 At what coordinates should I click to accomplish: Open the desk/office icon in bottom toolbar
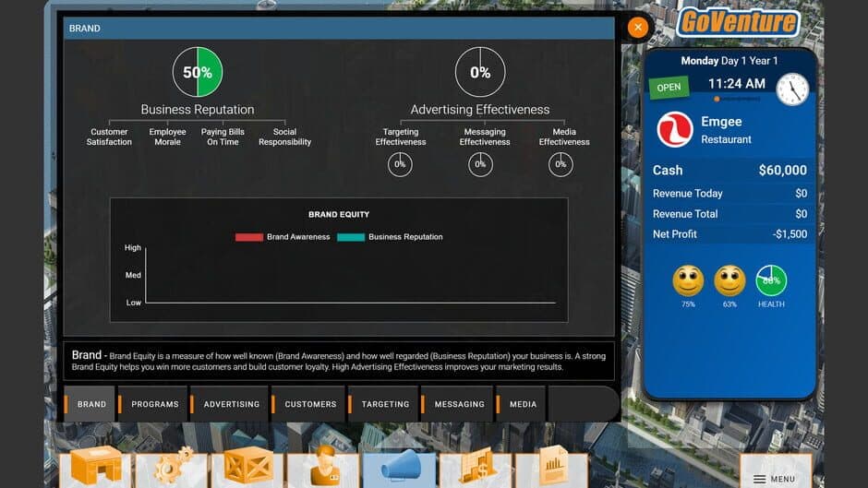96,468
